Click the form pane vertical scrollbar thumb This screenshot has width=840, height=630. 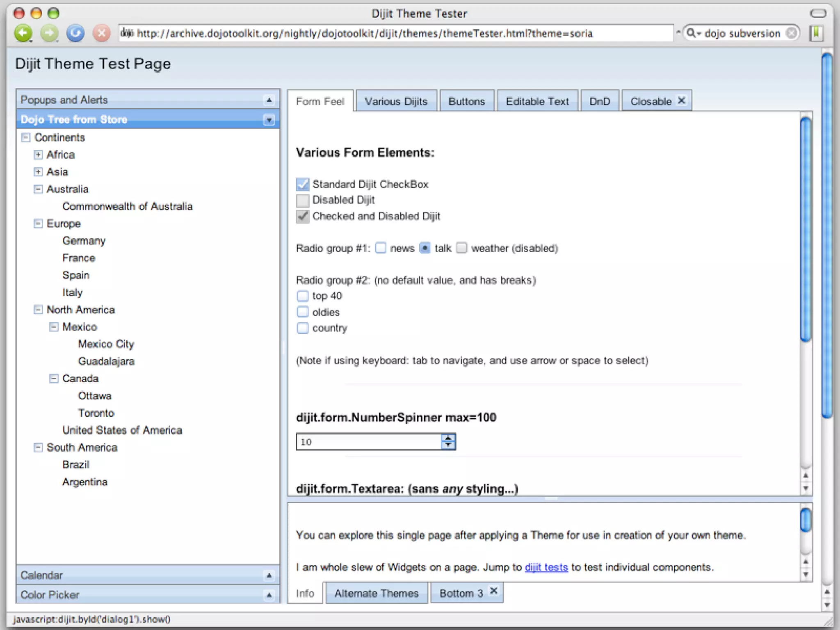[806, 229]
